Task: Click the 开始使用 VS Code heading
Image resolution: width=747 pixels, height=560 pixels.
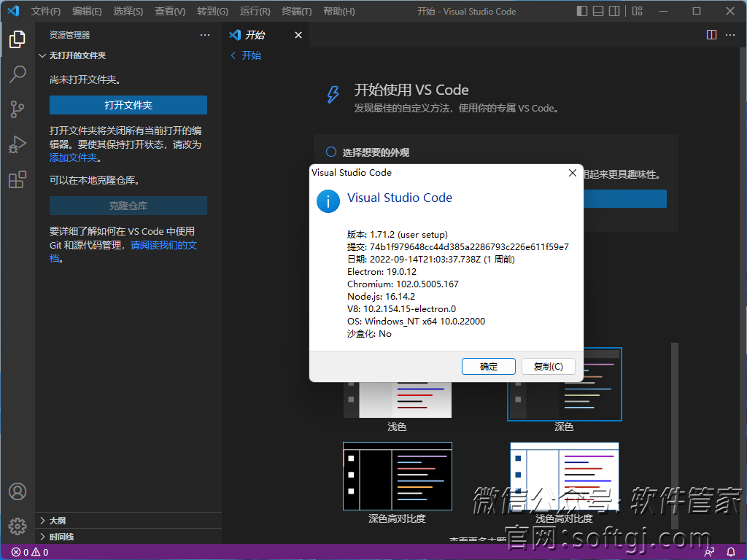Action: pyautogui.click(x=411, y=90)
